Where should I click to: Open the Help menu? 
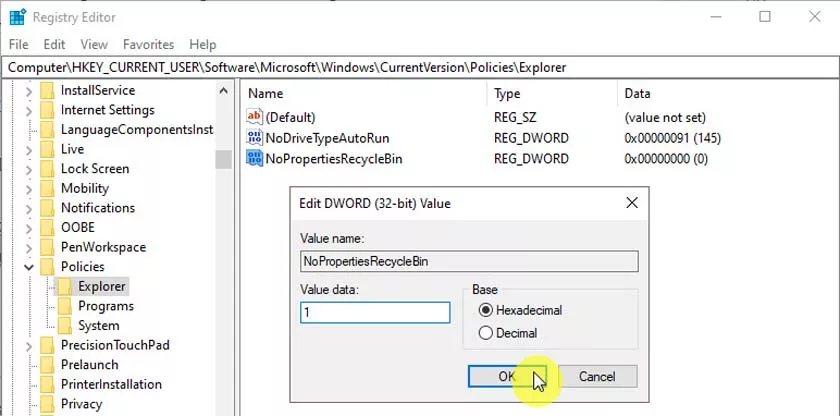pyautogui.click(x=202, y=44)
